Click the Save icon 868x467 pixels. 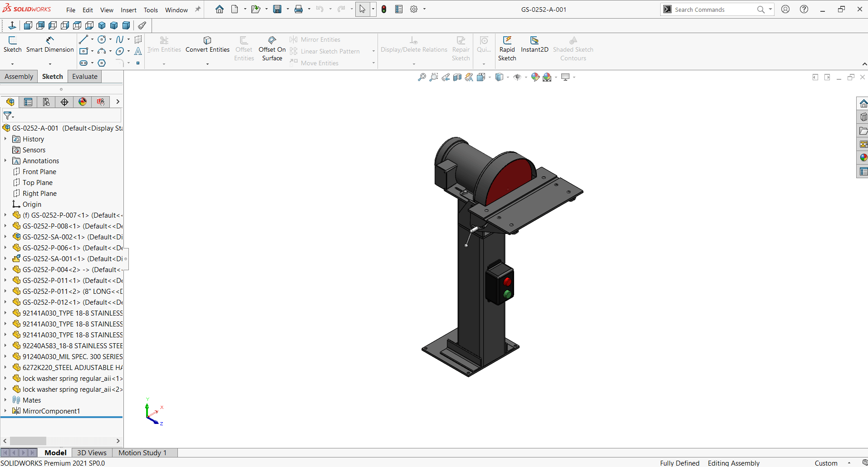[x=277, y=9]
